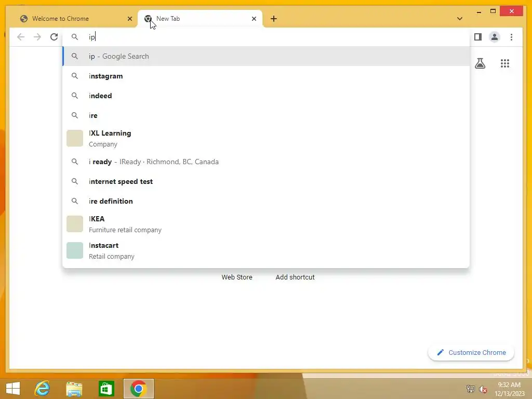This screenshot has width=532, height=399.
Task: Click the Chrome taskbar icon
Action: 138,389
